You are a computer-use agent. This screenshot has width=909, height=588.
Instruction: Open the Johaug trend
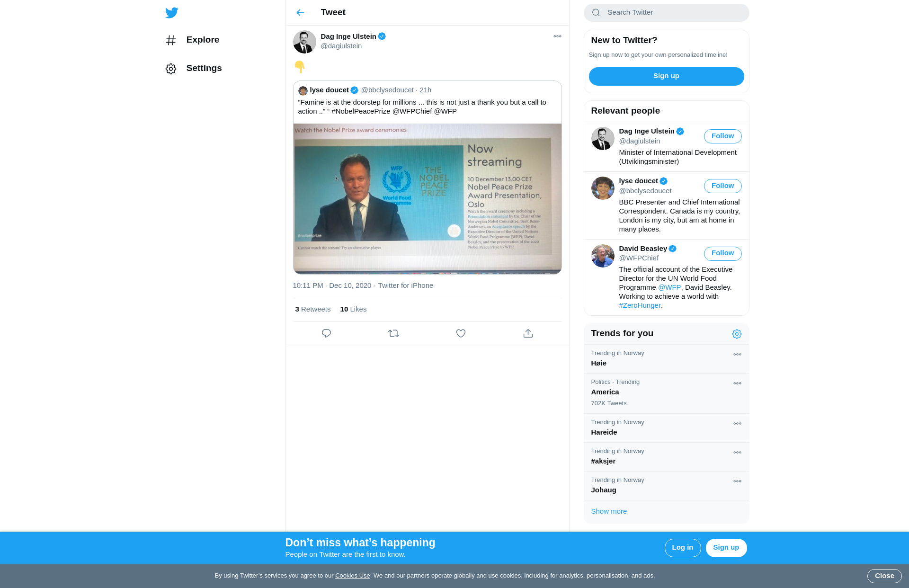666,486
